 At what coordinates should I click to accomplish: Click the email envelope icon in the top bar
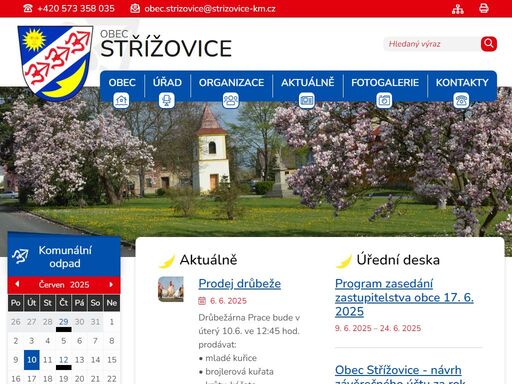coord(135,8)
